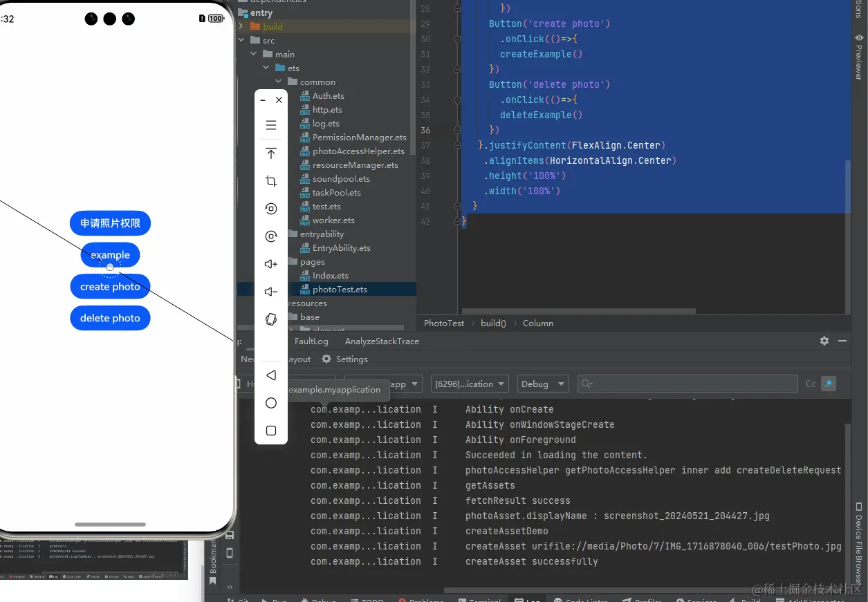
Task: Tap the 申请照片权限 button on phone
Action: click(x=110, y=223)
